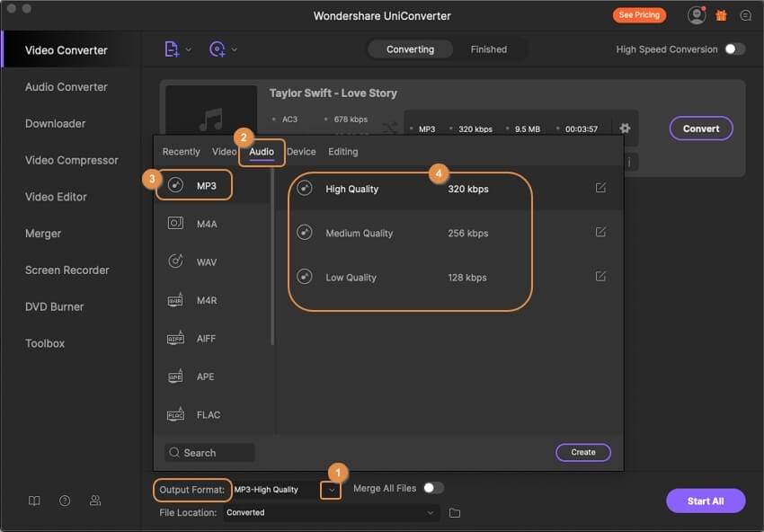
Task: Open output settings gear icon
Action: tap(625, 129)
